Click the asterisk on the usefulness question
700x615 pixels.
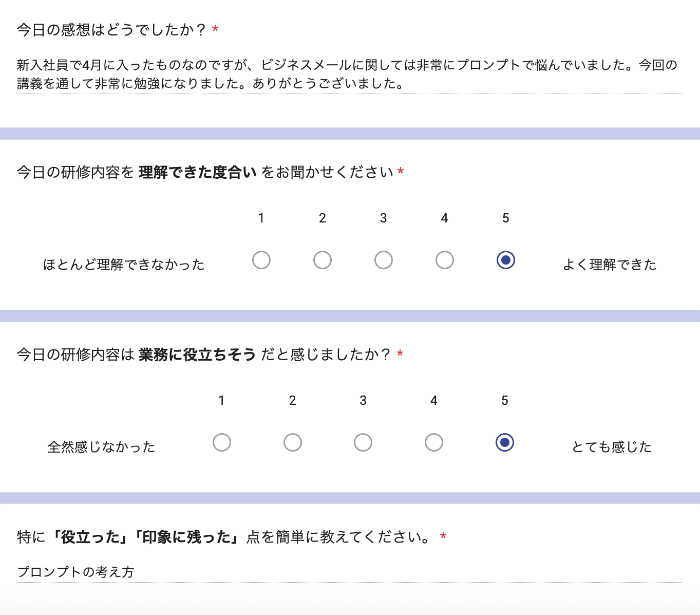(x=399, y=353)
